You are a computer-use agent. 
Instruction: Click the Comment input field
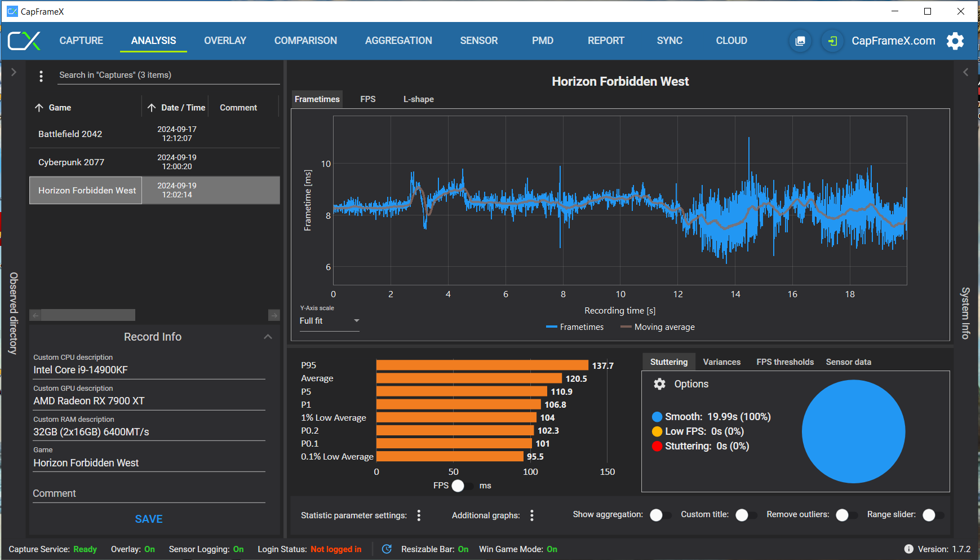tap(149, 493)
